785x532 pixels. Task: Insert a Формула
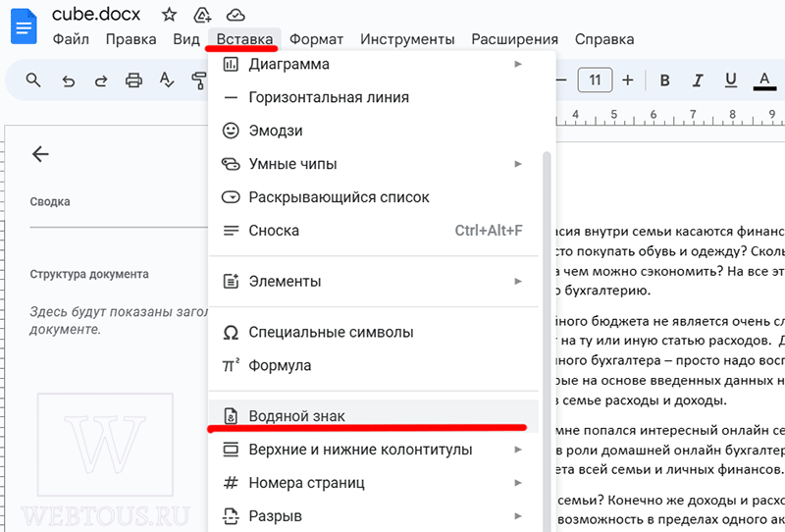[x=374, y=365]
